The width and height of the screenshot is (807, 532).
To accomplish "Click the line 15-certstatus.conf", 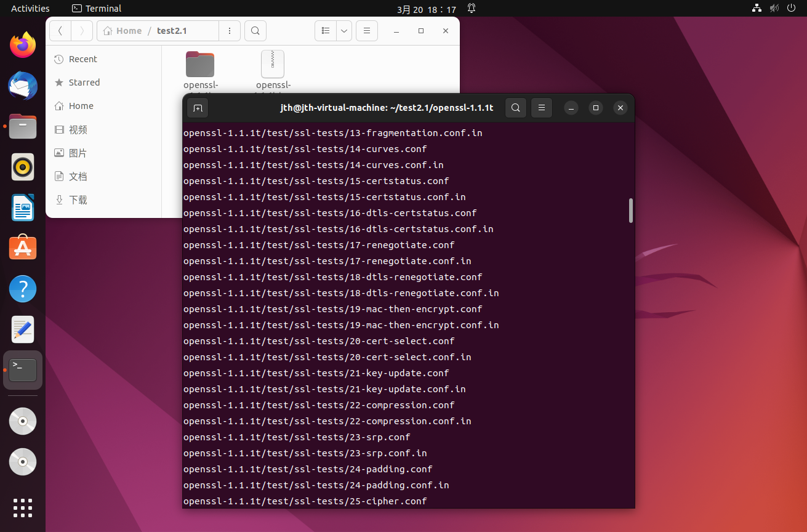I will (x=316, y=181).
